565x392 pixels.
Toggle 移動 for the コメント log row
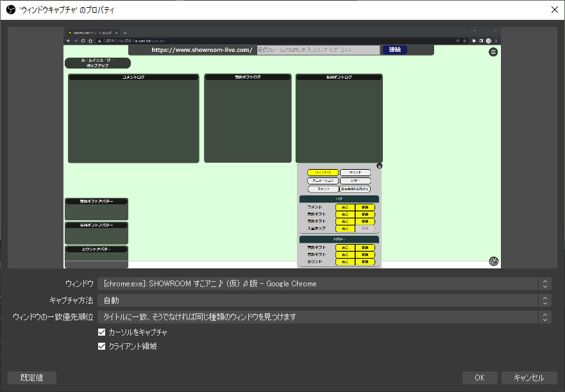[x=365, y=208]
